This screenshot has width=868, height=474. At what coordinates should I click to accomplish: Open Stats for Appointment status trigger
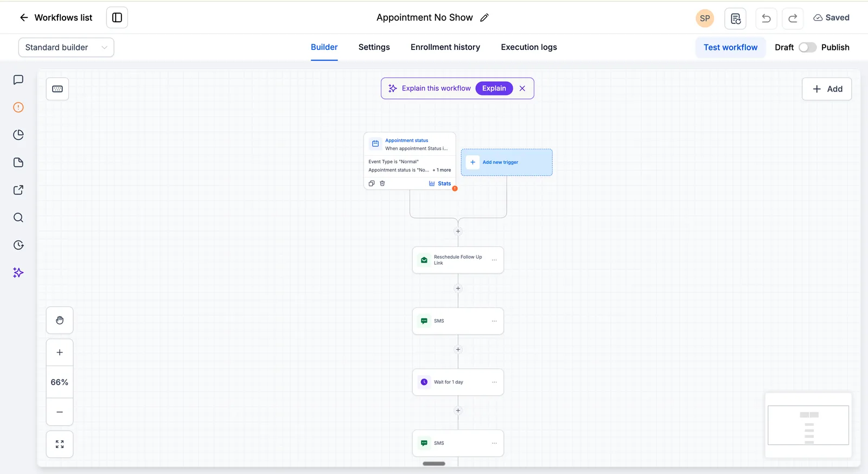point(440,183)
